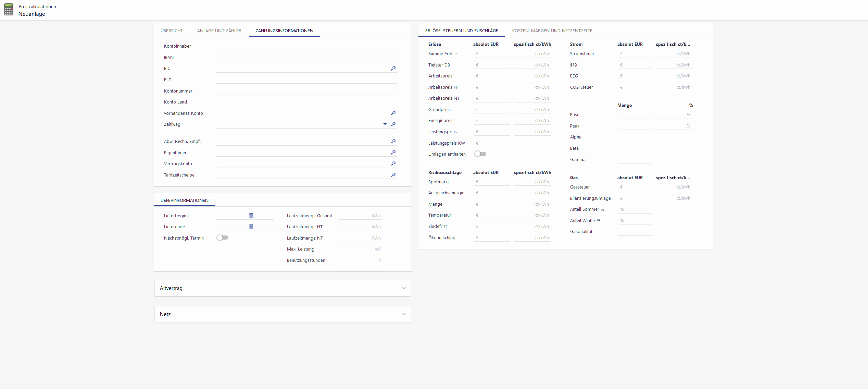868x389 pixels.
Task: Open lookup for Abw. Rechn. Empf.
Action: click(393, 141)
